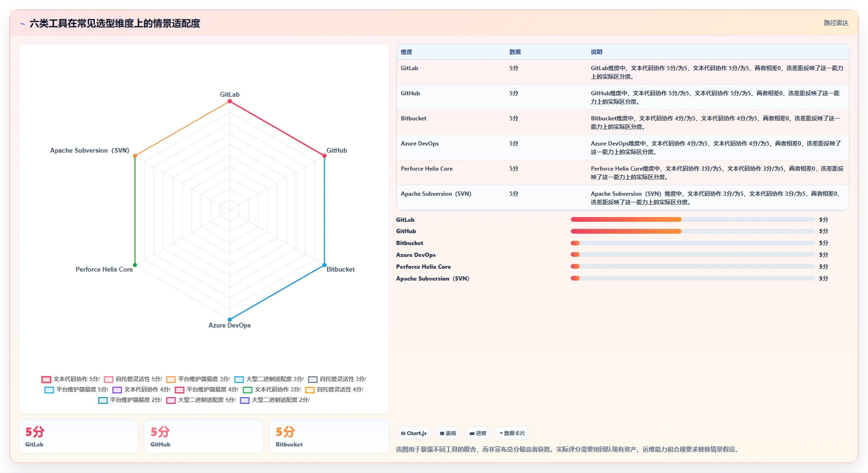Click the Apache Subversion (SVN) progress bar

[x=693, y=279]
